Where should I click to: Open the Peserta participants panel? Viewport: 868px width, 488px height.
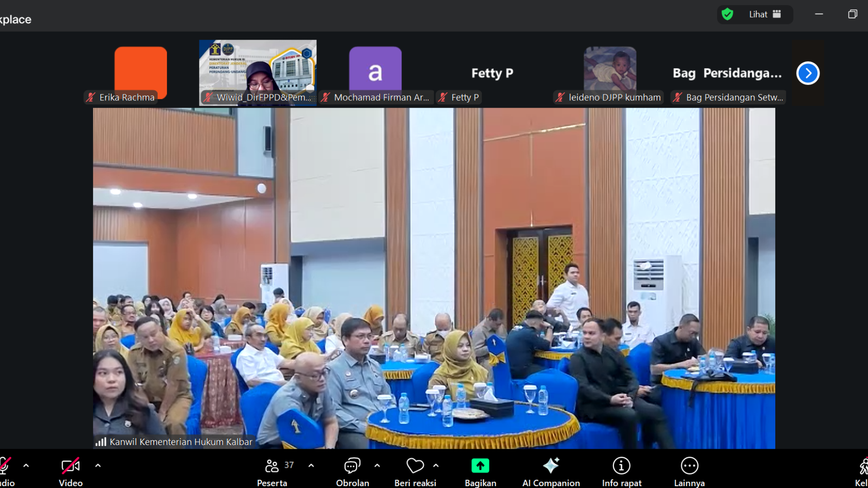click(272, 466)
